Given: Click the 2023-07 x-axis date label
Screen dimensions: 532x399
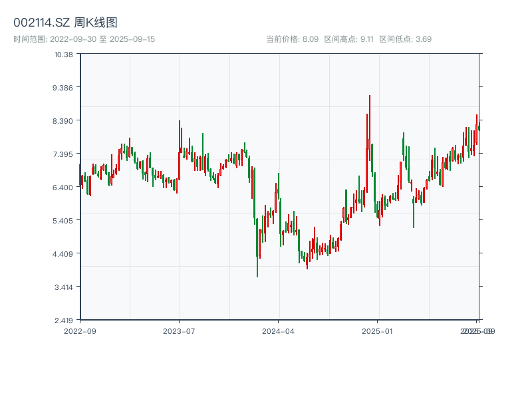Looking at the screenshot, I should tap(180, 331).
